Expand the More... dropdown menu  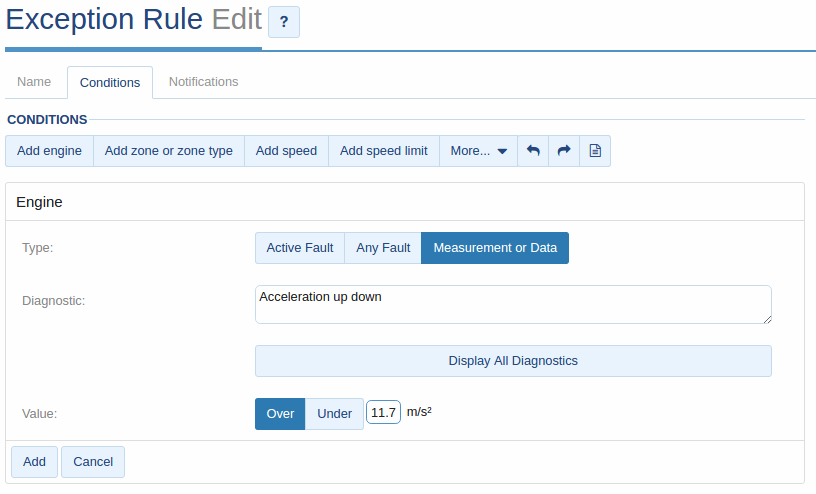(x=479, y=151)
